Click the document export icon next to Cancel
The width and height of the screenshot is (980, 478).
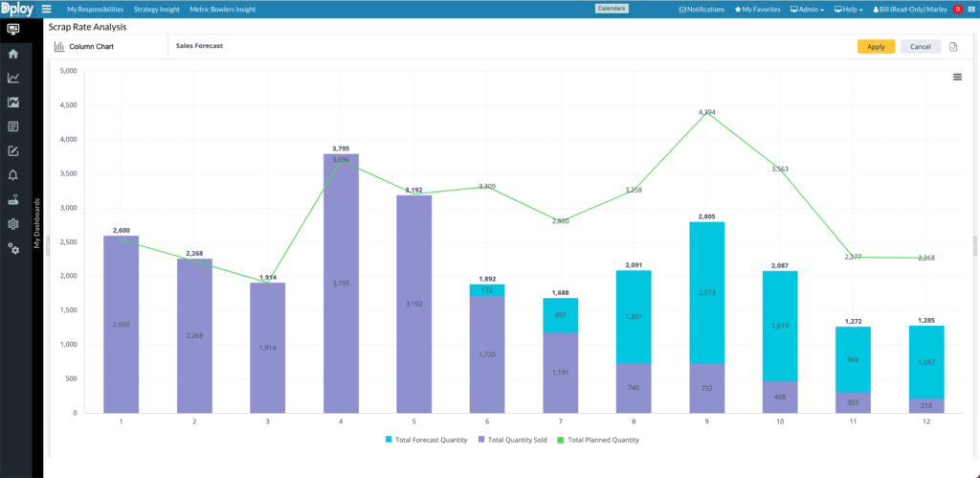click(x=953, y=46)
